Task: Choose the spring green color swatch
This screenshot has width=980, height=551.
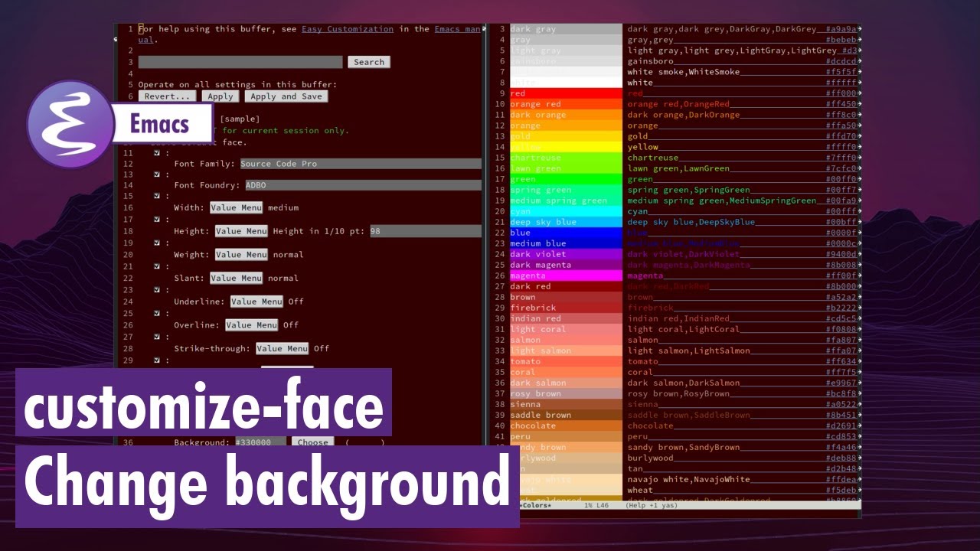Action: (x=565, y=190)
